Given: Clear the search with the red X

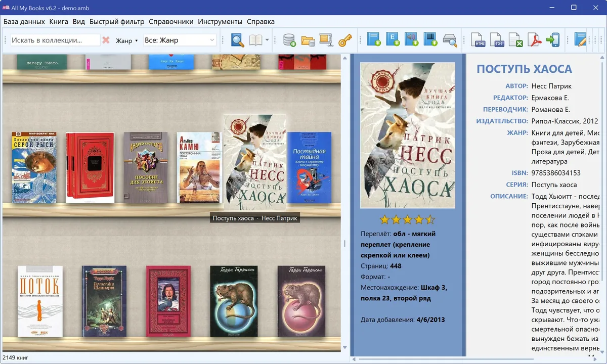Looking at the screenshot, I should 106,40.
